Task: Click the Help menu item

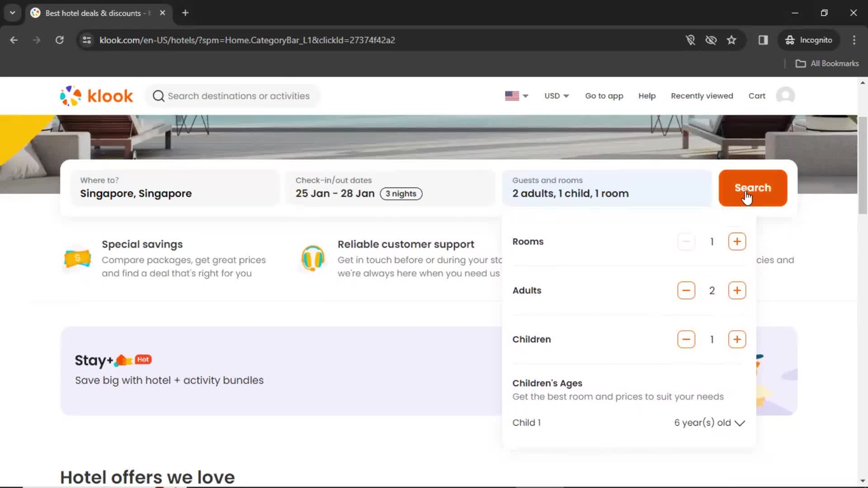Action: (x=647, y=95)
